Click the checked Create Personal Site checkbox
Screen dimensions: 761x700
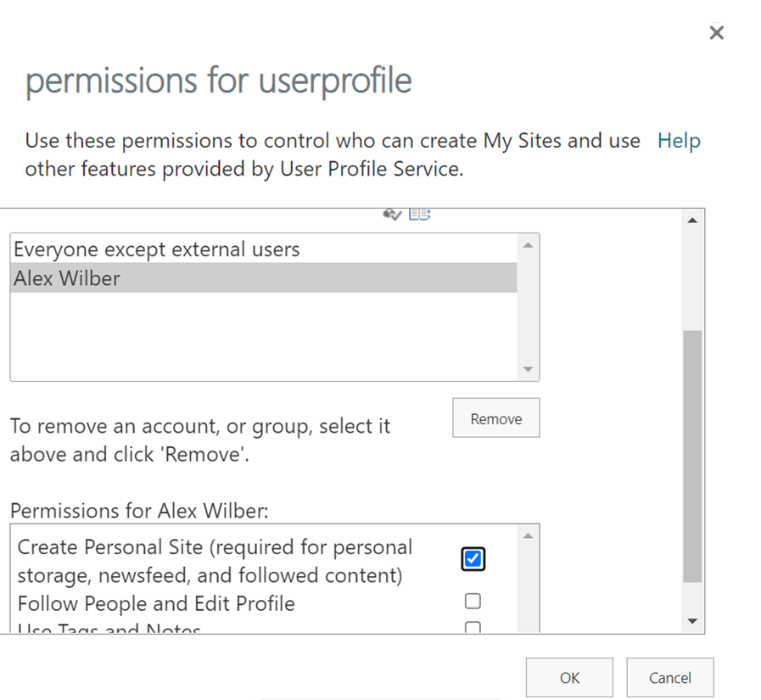pyautogui.click(x=473, y=558)
